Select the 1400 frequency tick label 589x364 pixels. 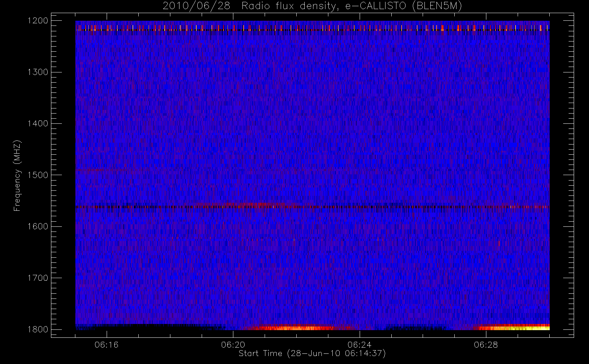(x=37, y=124)
